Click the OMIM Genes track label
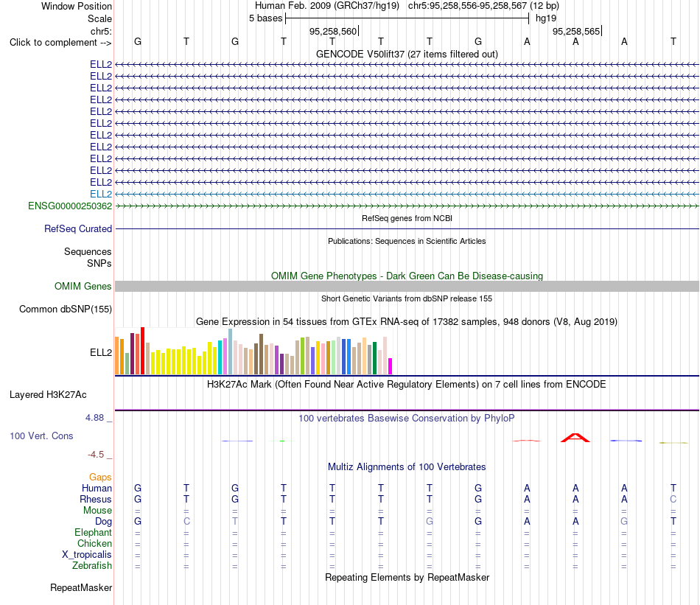 coord(83,286)
